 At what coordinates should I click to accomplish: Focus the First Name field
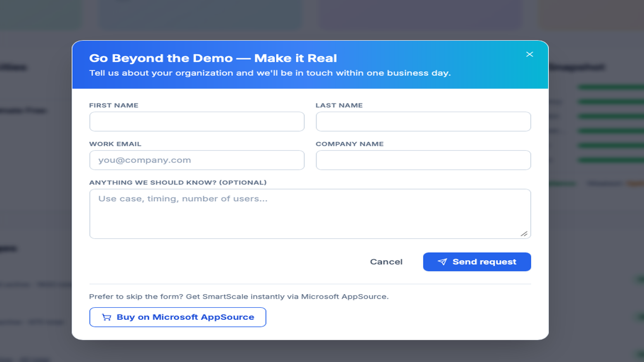(197, 122)
